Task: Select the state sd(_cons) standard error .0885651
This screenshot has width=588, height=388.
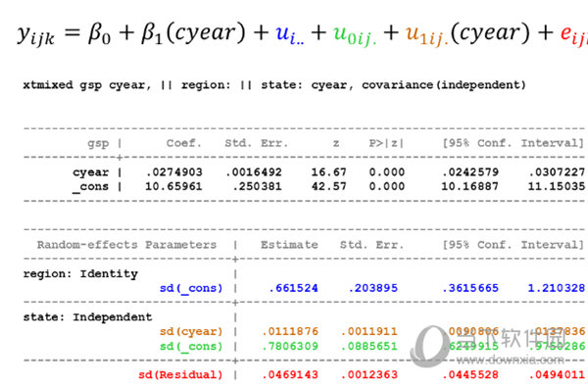Action: pyautogui.click(x=369, y=347)
